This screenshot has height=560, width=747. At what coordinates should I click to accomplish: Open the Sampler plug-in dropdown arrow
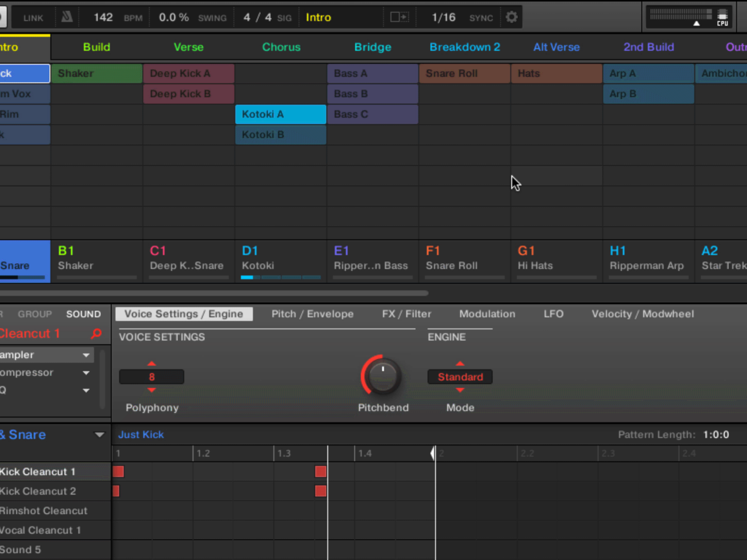(x=86, y=355)
